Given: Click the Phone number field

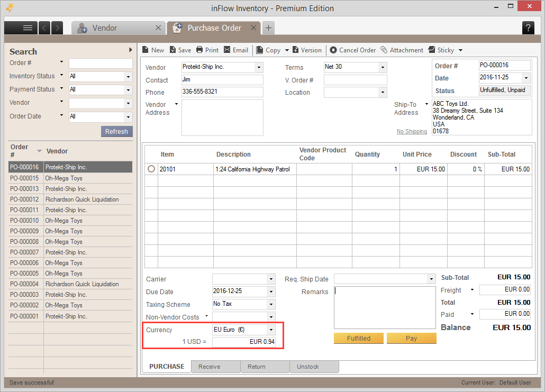Looking at the screenshot, I should click(222, 92).
